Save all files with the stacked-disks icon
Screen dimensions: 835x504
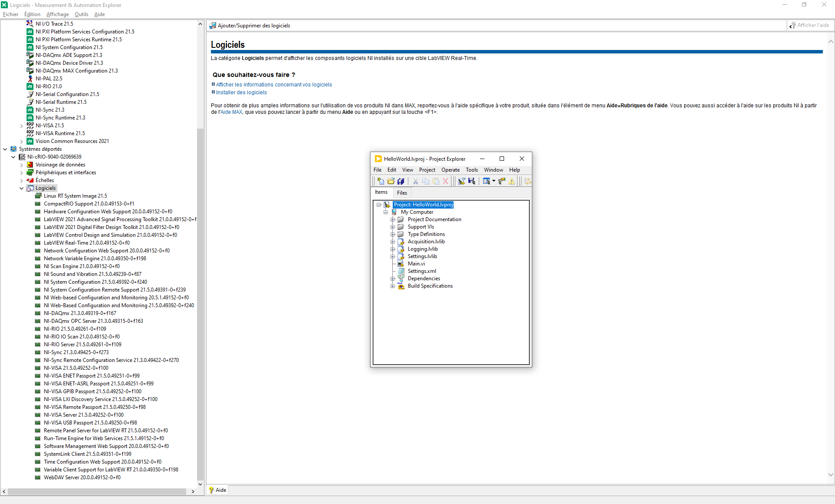401,181
